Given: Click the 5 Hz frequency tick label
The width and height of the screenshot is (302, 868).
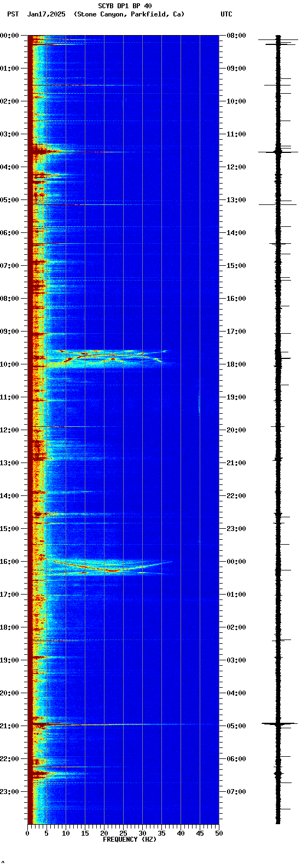Looking at the screenshot, I should coord(47,833).
